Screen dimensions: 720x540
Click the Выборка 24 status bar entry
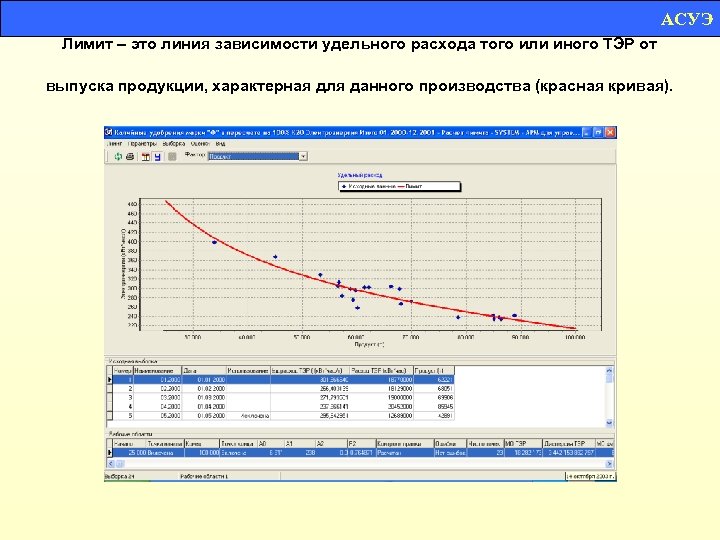point(119,477)
